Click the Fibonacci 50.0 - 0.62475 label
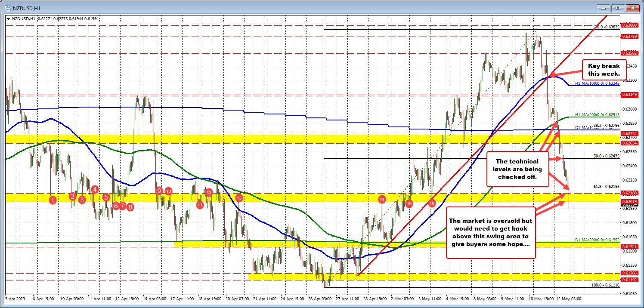The width and height of the screenshot is (644, 308). click(x=606, y=156)
